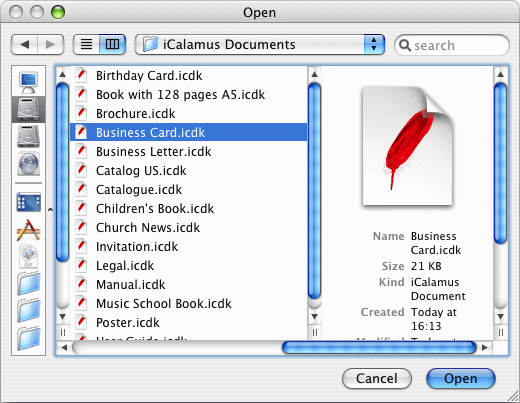Select Poster.icdk file

188,323
